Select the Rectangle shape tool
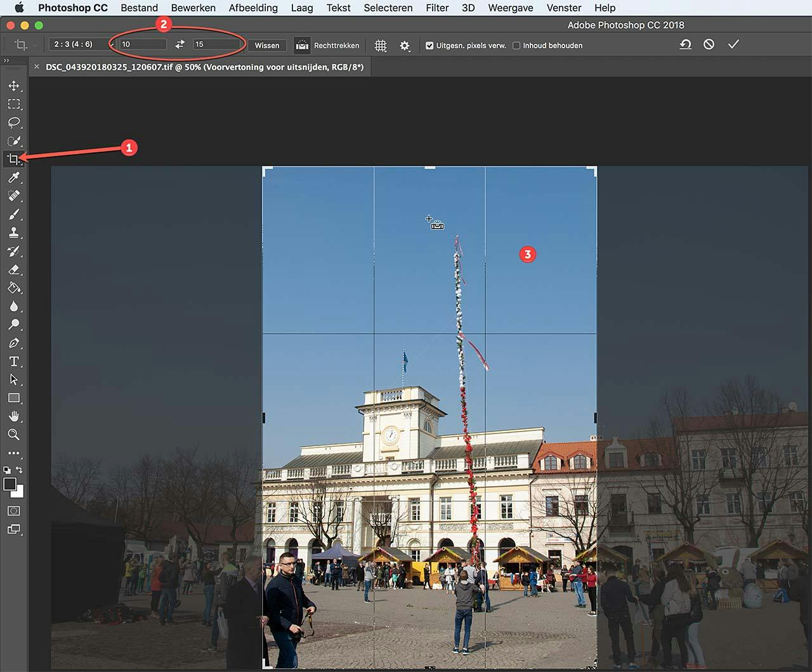This screenshot has width=812, height=672. coord(14,399)
